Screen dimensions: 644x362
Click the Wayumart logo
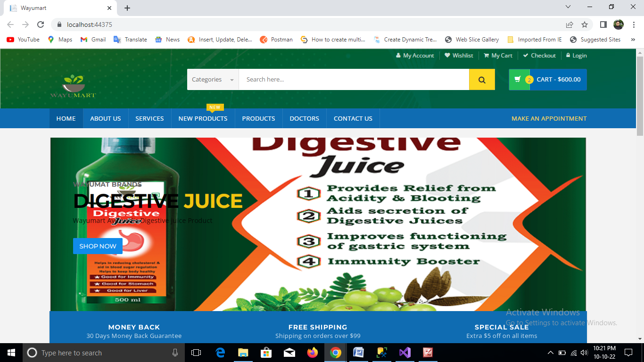[73, 86]
